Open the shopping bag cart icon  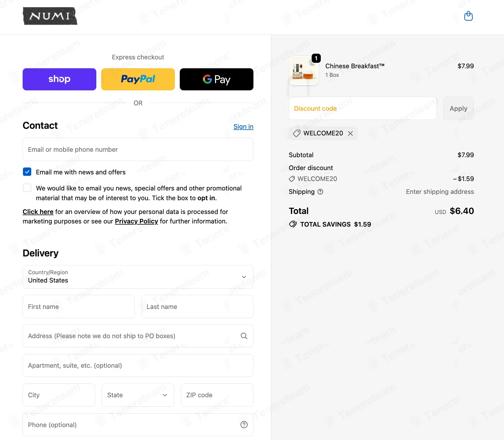(468, 16)
